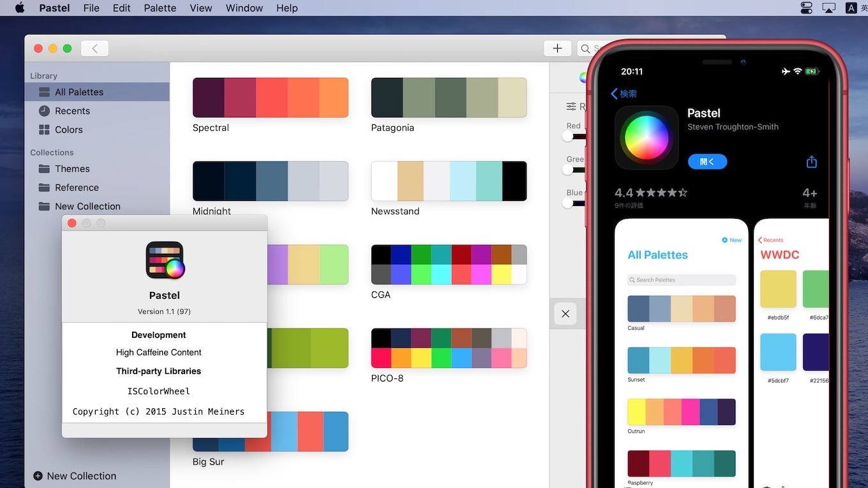Viewport: 868px width, 488px height.
Task: Open the File menu
Action: (91, 8)
